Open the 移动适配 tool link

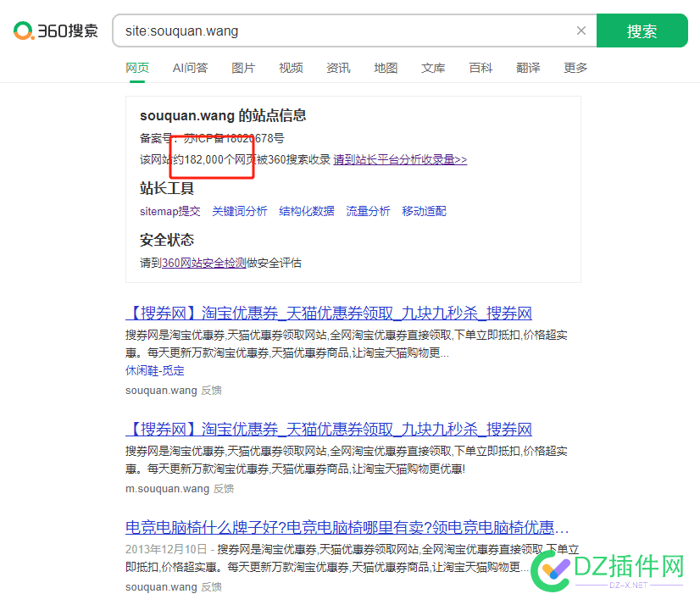pos(424,211)
